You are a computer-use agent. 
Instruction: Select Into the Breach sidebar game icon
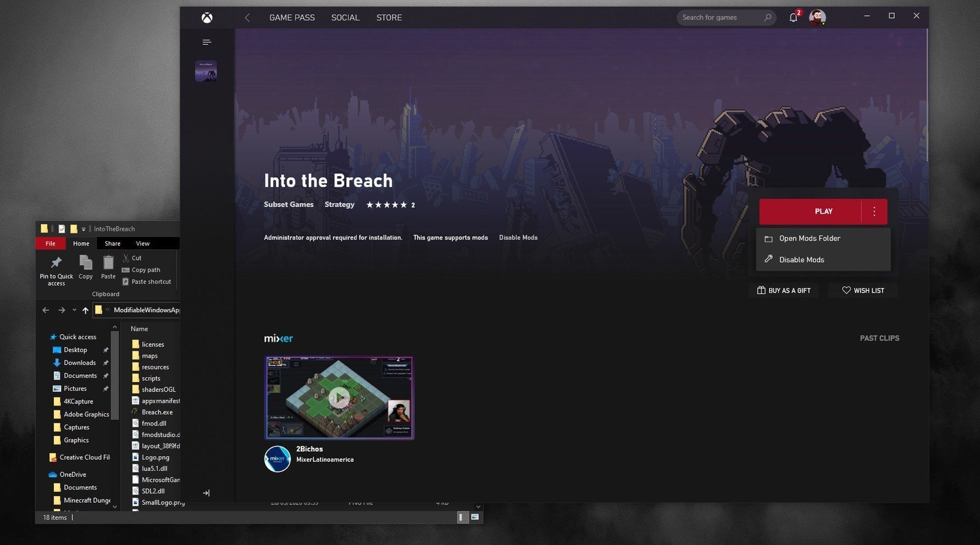pos(206,71)
